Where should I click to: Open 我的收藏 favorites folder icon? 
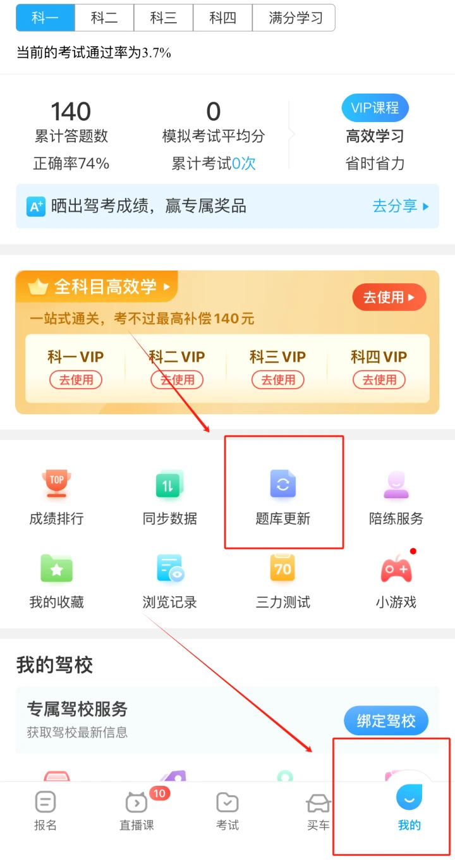click(56, 568)
